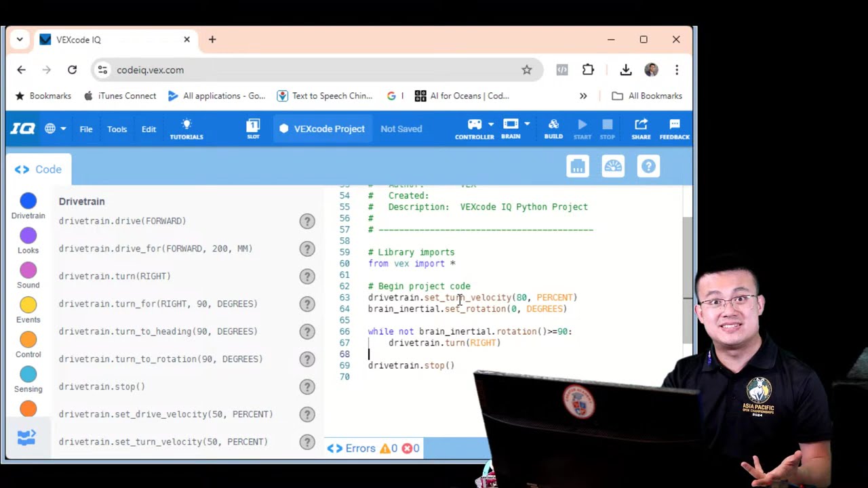The height and width of the screenshot is (488, 868).
Task: Open the Tools menu
Action: coord(117,129)
